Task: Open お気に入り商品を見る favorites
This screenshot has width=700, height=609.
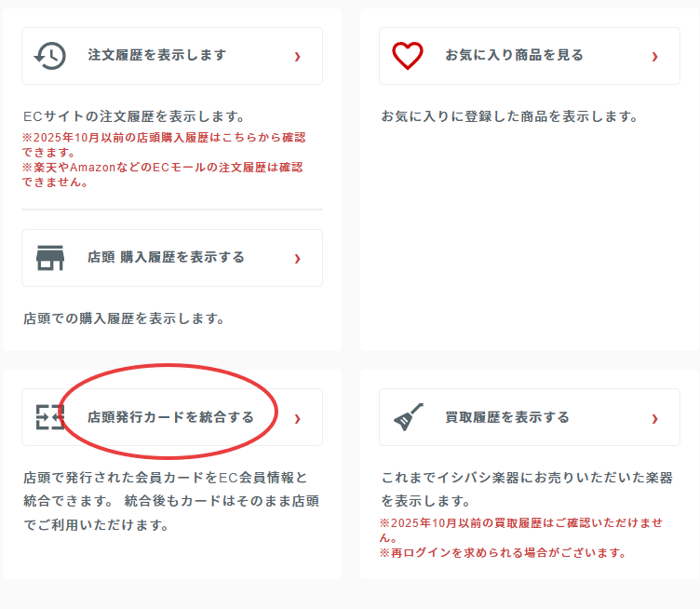Action: [x=514, y=56]
